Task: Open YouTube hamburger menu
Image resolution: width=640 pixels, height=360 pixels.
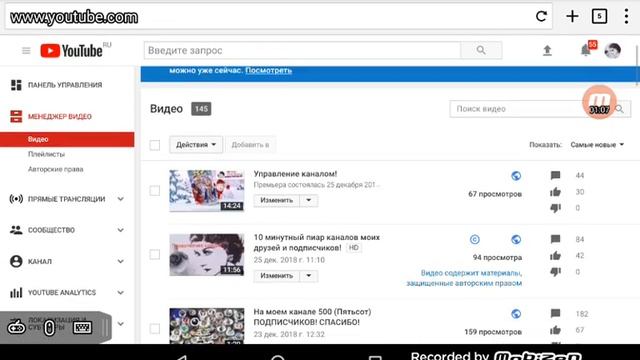Action: tap(26, 51)
